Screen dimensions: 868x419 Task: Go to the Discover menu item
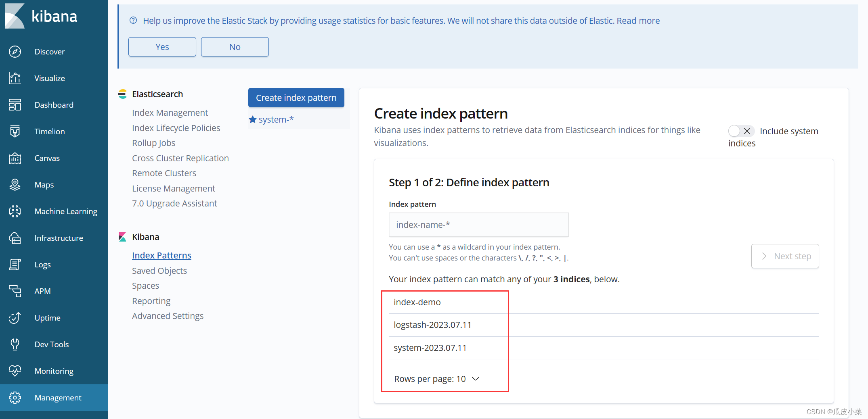pyautogui.click(x=50, y=52)
